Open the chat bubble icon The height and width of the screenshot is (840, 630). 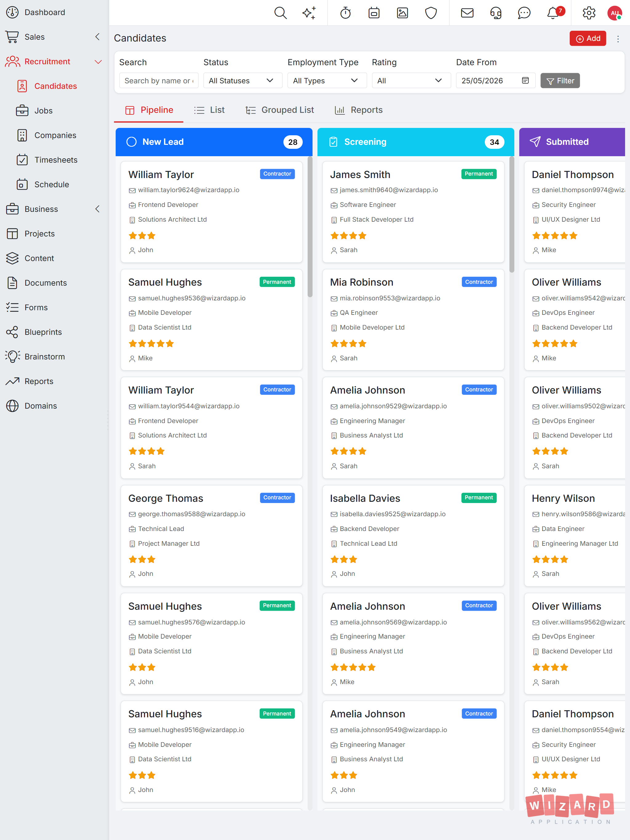point(524,13)
